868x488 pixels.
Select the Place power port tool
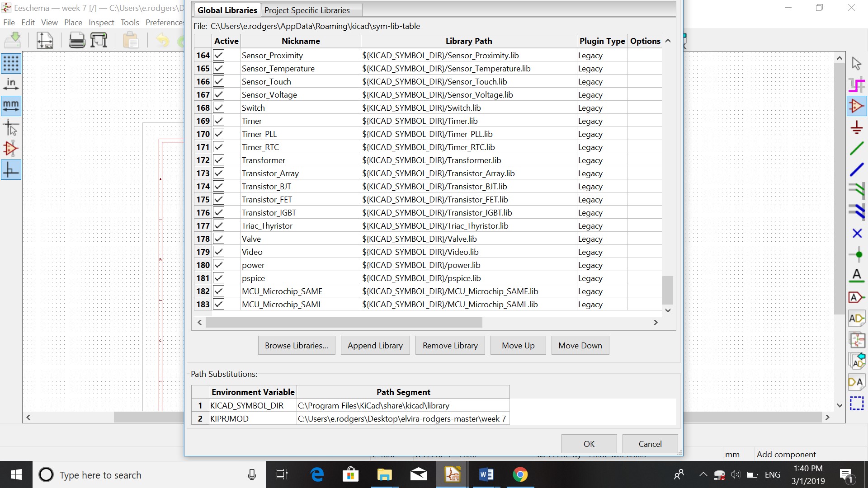coord(856,128)
